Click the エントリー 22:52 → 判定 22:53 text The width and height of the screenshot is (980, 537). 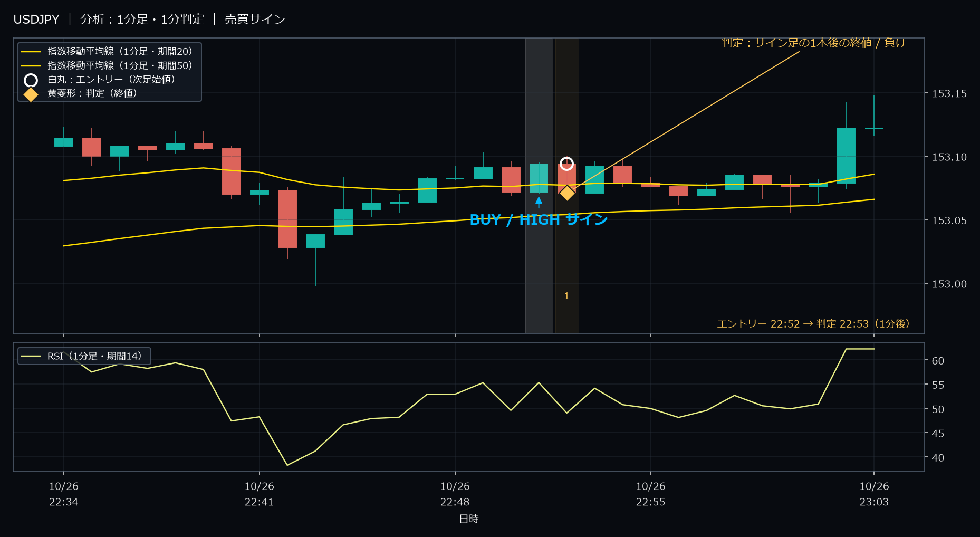pyautogui.click(x=813, y=324)
